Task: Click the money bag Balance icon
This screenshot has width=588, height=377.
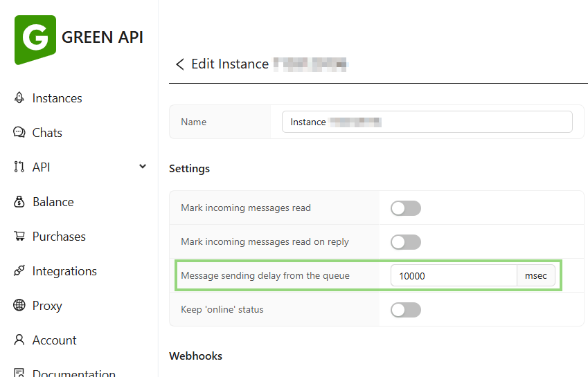Action: tap(19, 202)
